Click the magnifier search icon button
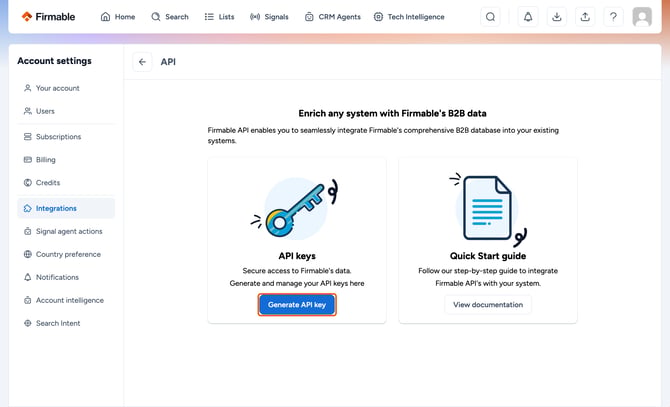670x407 pixels. tap(491, 17)
